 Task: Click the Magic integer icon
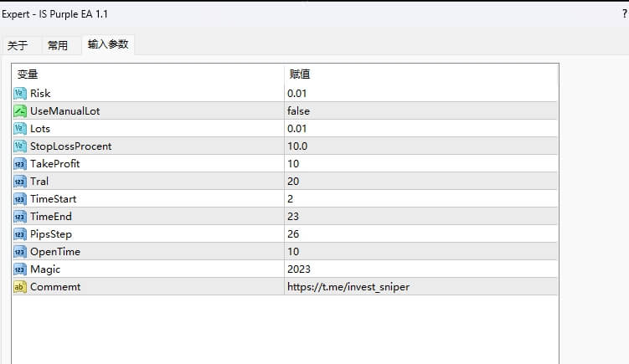20,269
